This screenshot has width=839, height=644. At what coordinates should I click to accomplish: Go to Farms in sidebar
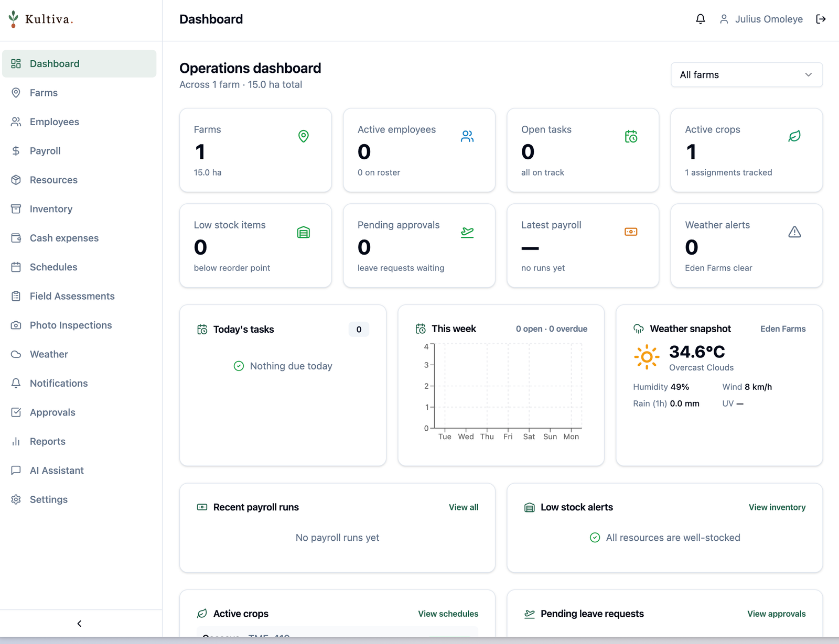tap(79, 93)
